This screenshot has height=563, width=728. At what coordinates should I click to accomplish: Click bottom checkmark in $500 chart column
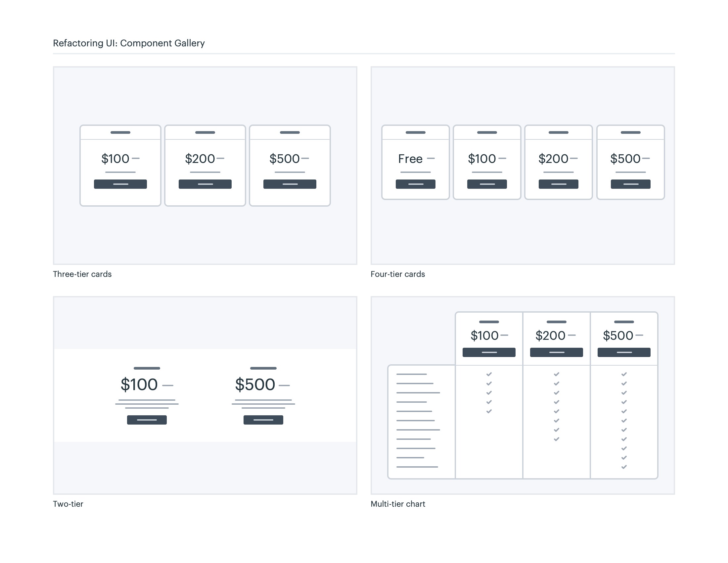point(624,467)
